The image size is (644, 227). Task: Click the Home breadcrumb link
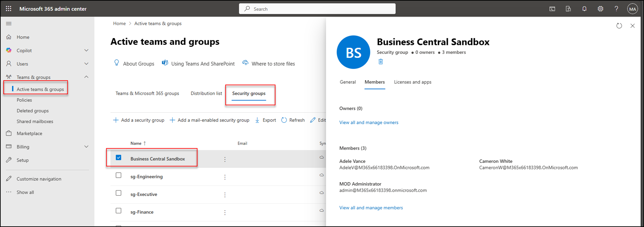(x=119, y=23)
